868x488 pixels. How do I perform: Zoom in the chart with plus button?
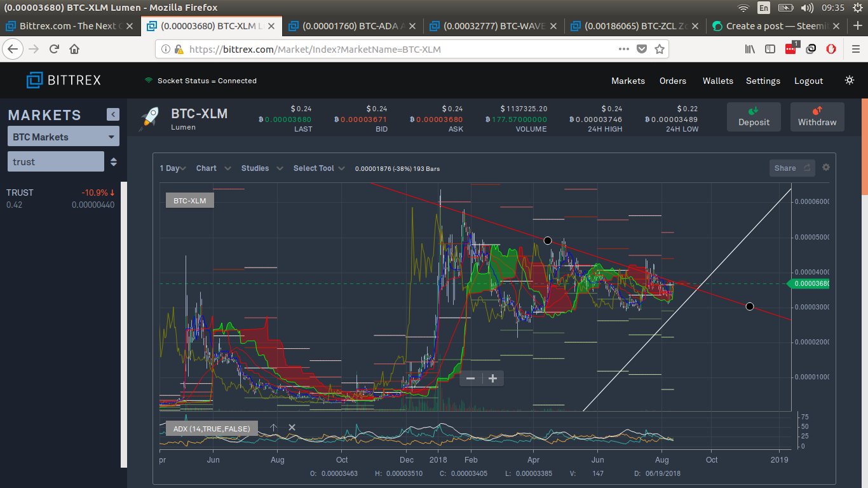[x=492, y=378]
